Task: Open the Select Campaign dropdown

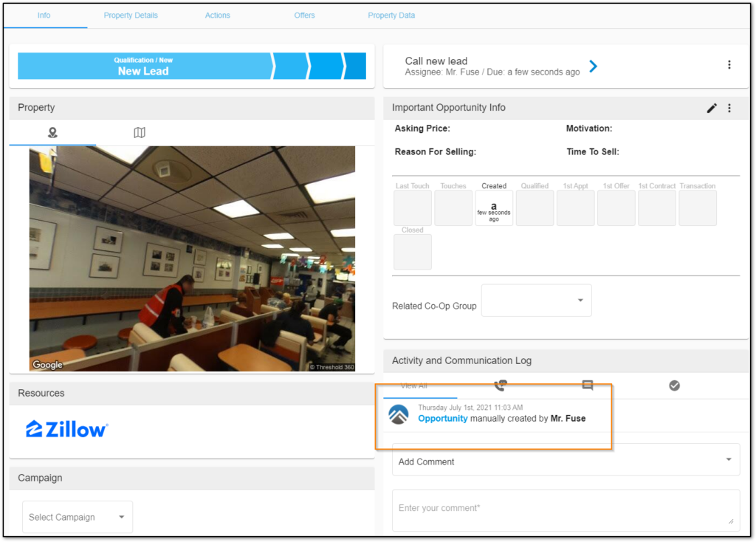Action: pyautogui.click(x=78, y=517)
